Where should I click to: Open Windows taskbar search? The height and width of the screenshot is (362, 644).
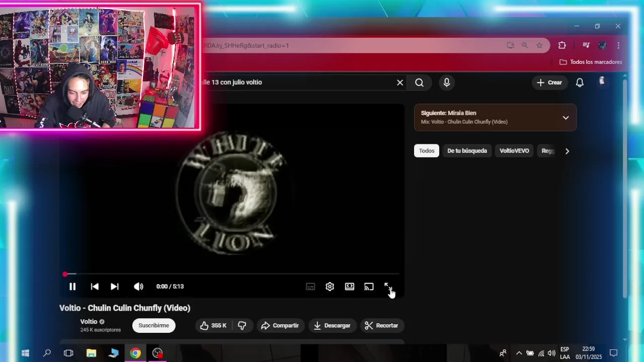tap(47, 353)
